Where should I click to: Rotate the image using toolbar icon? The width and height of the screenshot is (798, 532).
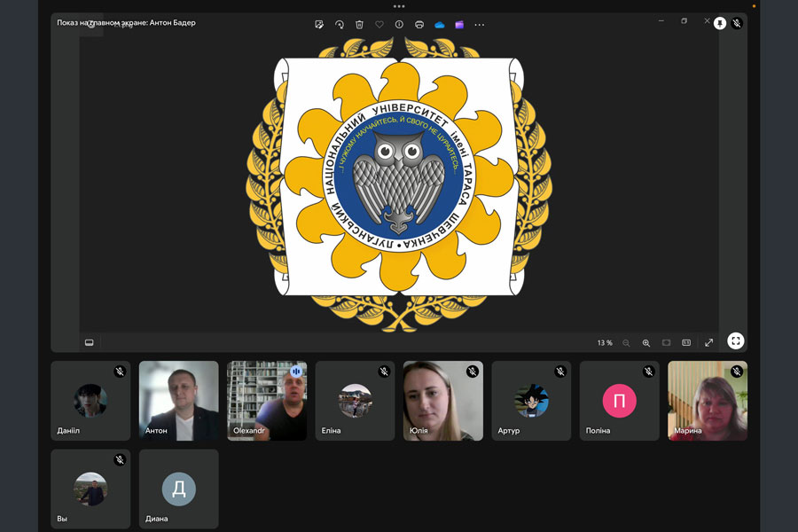coord(340,25)
